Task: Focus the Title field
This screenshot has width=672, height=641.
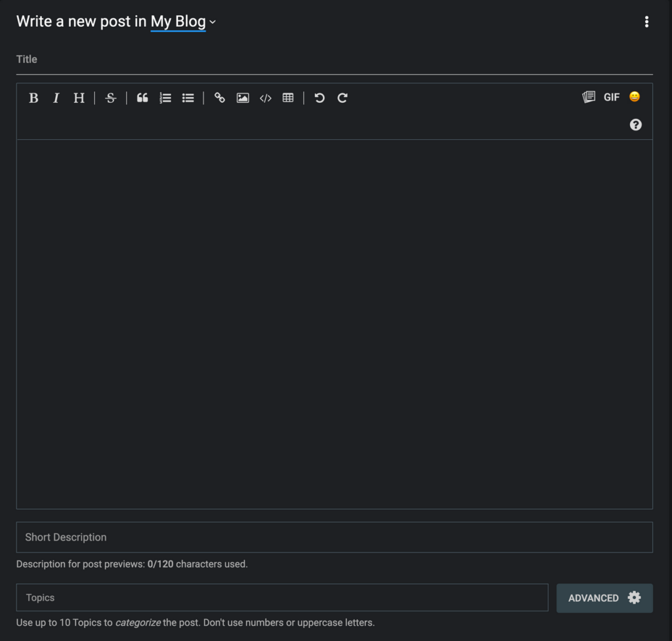Action: point(334,60)
